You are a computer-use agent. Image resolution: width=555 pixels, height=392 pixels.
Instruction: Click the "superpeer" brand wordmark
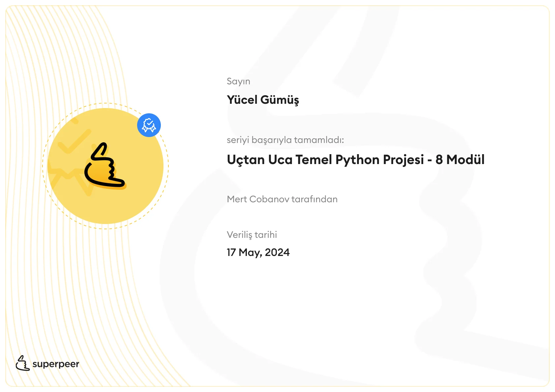click(56, 364)
